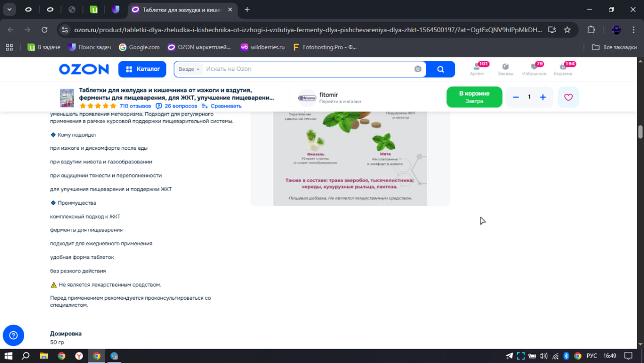Open the Артём profile icon
Screen dimensions: 644x363
click(476, 69)
